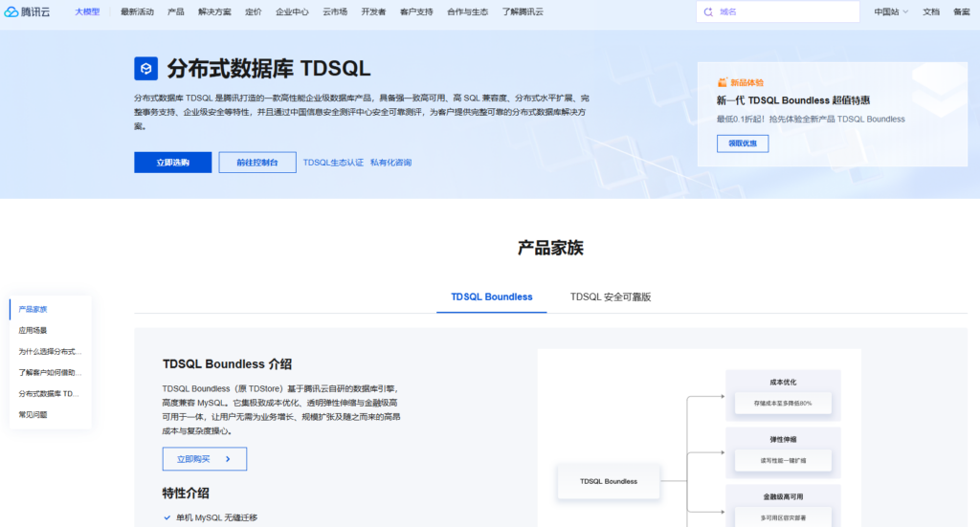Click the arrow in 立即购买 button

228,459
